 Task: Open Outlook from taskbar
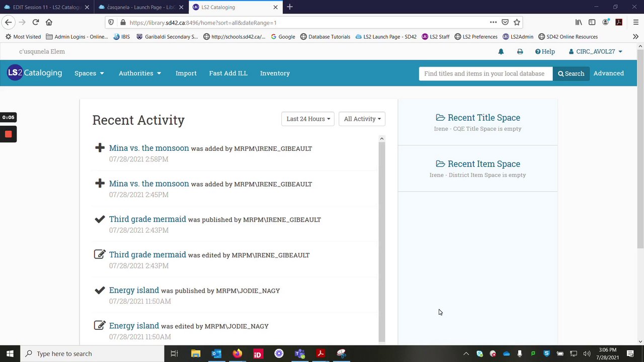click(x=216, y=353)
